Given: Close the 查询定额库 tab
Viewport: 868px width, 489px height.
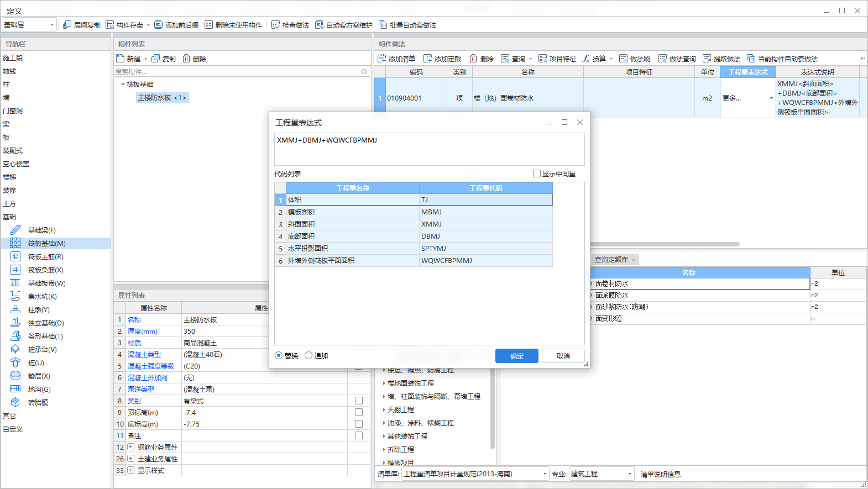Looking at the screenshot, I should (x=634, y=260).
